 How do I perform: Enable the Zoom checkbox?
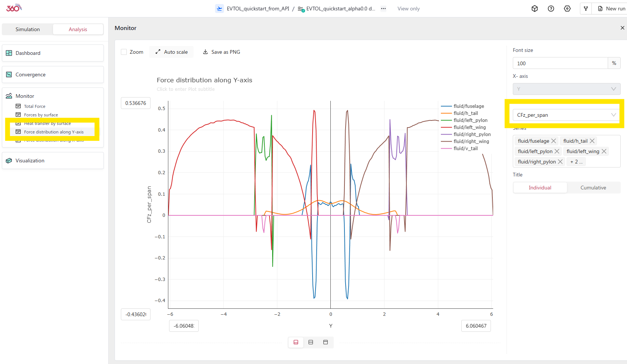[x=124, y=52]
